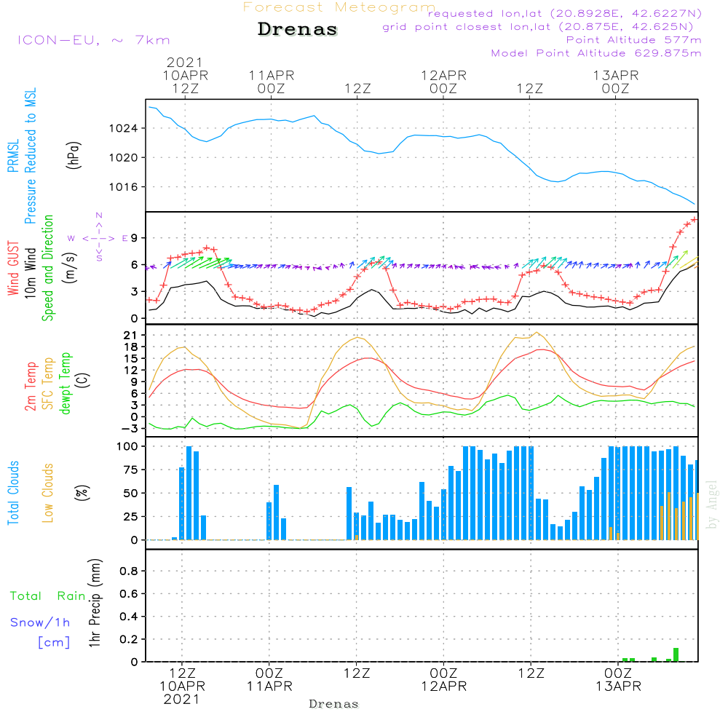This screenshot has height=728, width=728.
Task: Click the orange "SFC Temp" legend label
Action: pos(48,384)
